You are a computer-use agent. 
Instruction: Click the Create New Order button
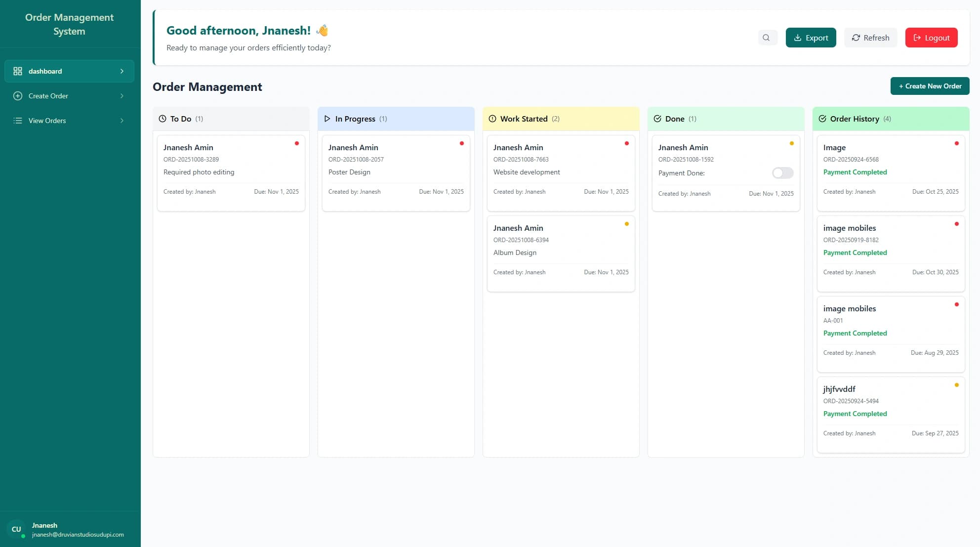930,85
